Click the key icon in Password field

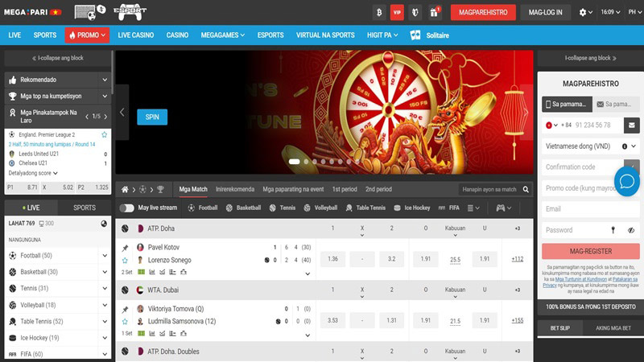click(613, 230)
